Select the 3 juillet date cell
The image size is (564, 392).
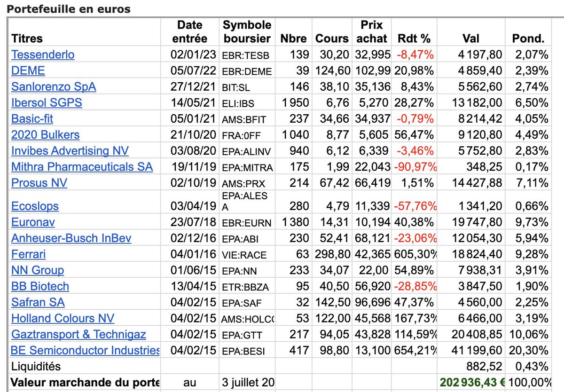249,383
